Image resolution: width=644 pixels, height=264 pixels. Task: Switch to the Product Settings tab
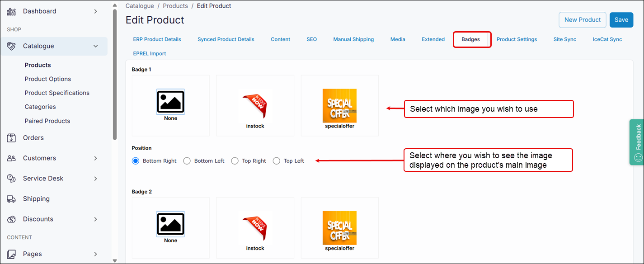click(x=517, y=39)
